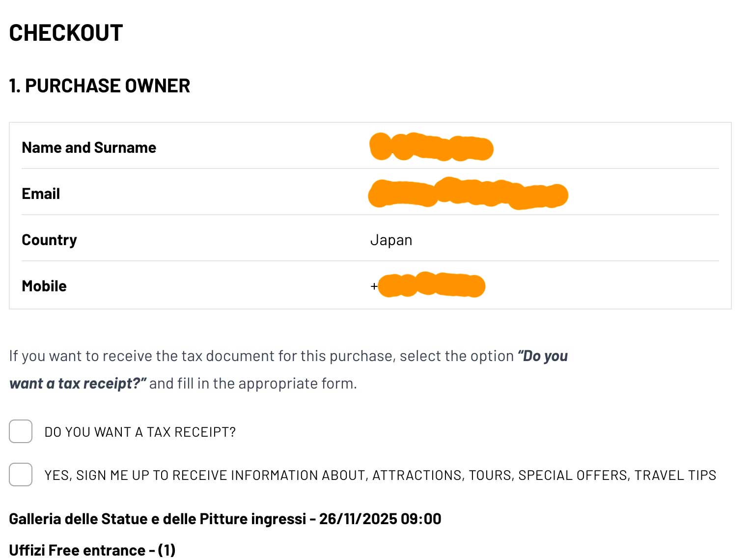Click the 'Uffizi Free entrance - (1)' item
Image resolution: width=752 pixels, height=560 pixels.
point(92,550)
